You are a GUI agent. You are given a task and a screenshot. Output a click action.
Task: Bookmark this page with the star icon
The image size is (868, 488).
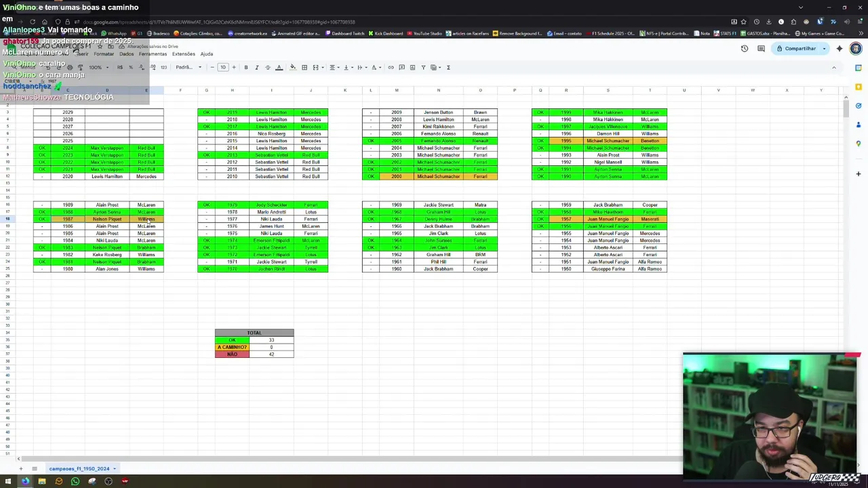click(744, 22)
